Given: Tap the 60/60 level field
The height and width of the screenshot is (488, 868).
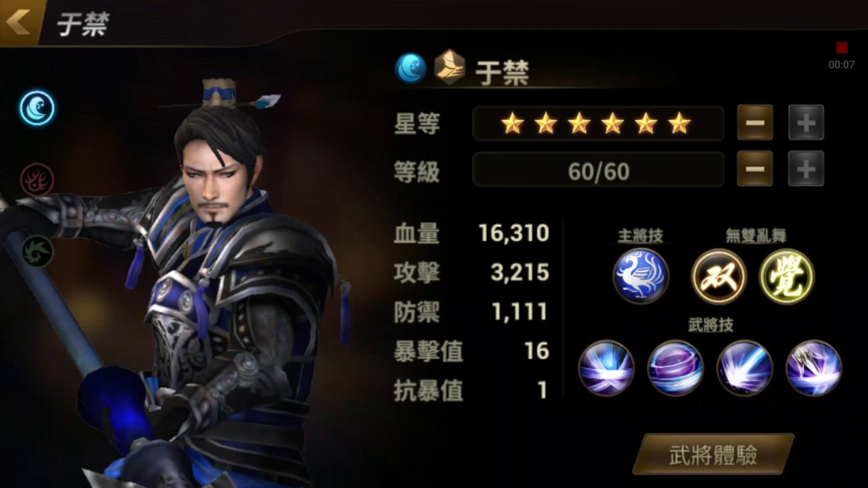Looking at the screenshot, I should click(x=598, y=169).
